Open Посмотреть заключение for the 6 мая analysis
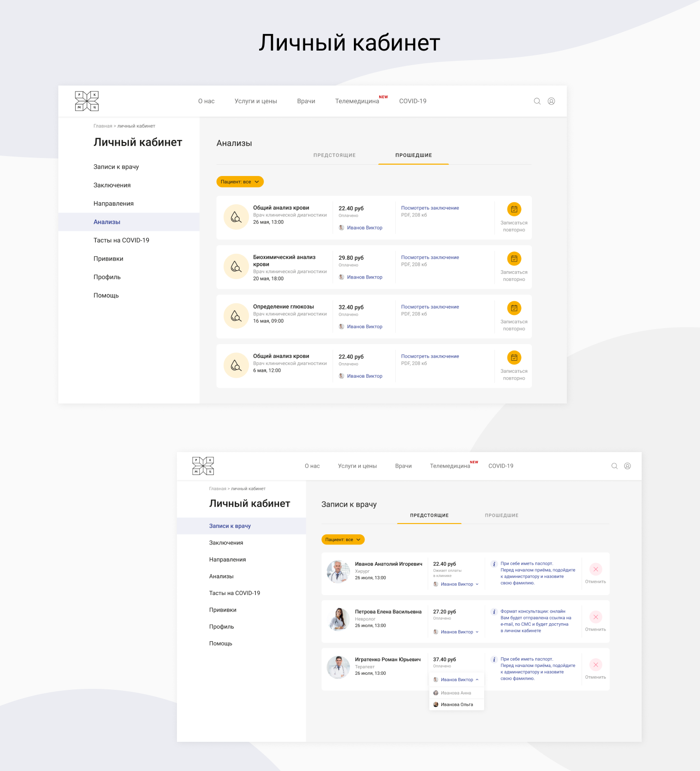The height and width of the screenshot is (771, 700). (x=430, y=356)
